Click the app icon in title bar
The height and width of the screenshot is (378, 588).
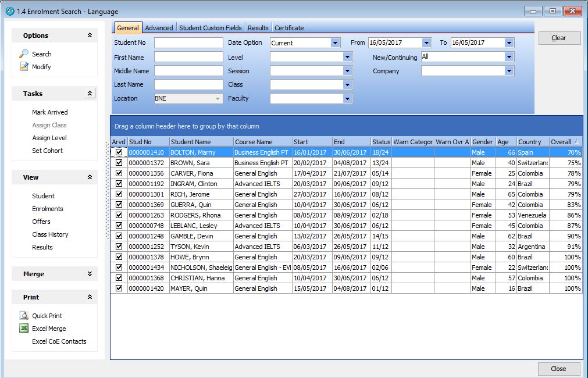tap(9, 11)
